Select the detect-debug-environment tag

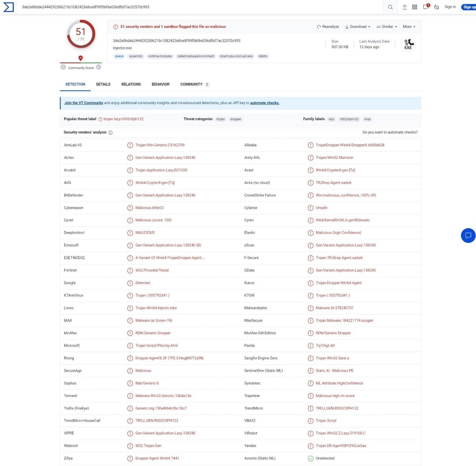point(196,56)
